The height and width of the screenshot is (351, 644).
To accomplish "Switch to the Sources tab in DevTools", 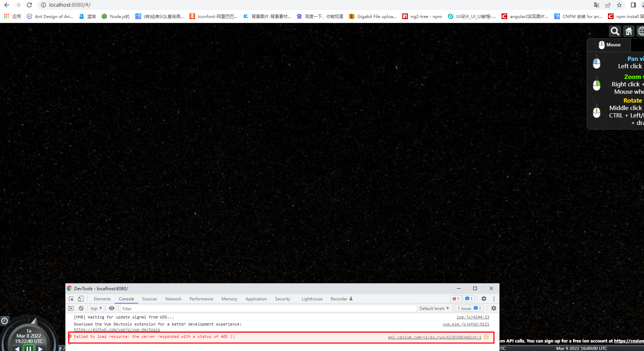I will tap(150, 299).
